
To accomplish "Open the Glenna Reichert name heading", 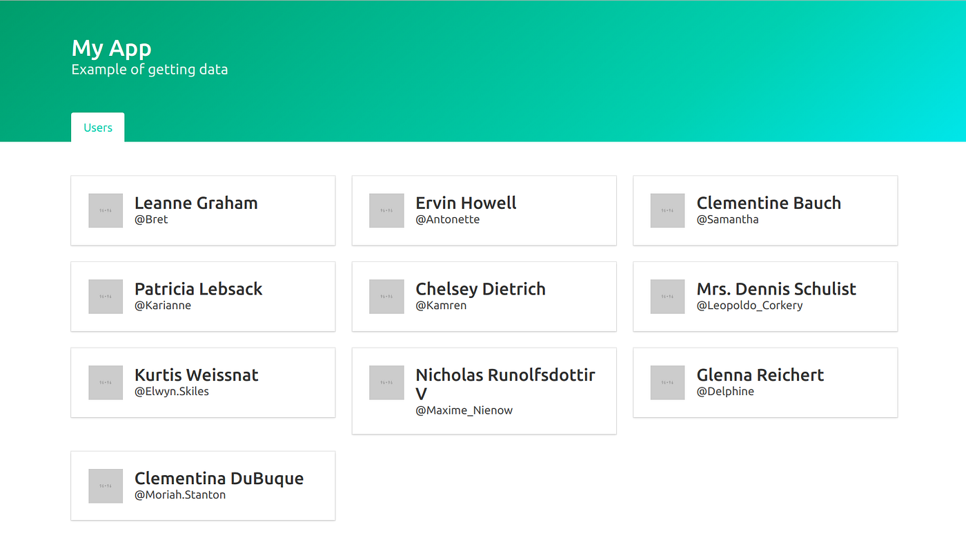I will pyautogui.click(x=760, y=375).
